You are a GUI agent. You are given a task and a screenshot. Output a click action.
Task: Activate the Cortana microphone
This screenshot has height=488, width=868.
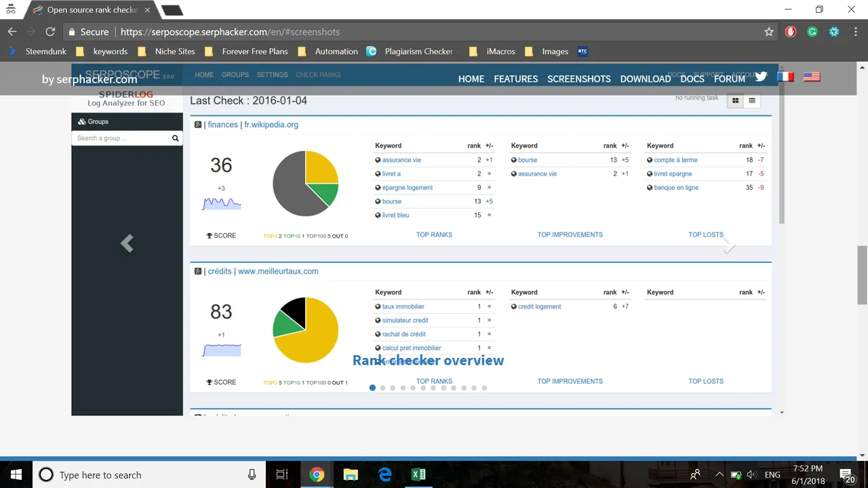pos(252,474)
